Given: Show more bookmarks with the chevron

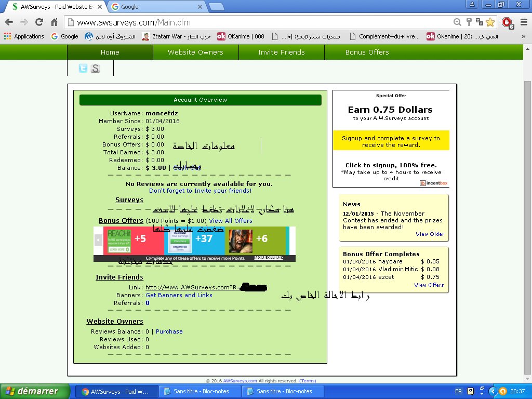Looking at the screenshot, I should point(524,36).
